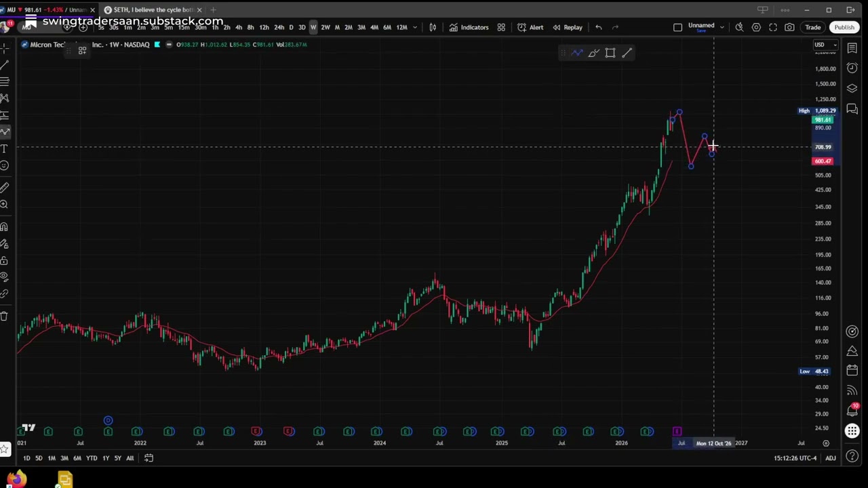Select the path drawing tool in floating toolbar
Viewport: 868px width, 488px height.
[x=577, y=53]
